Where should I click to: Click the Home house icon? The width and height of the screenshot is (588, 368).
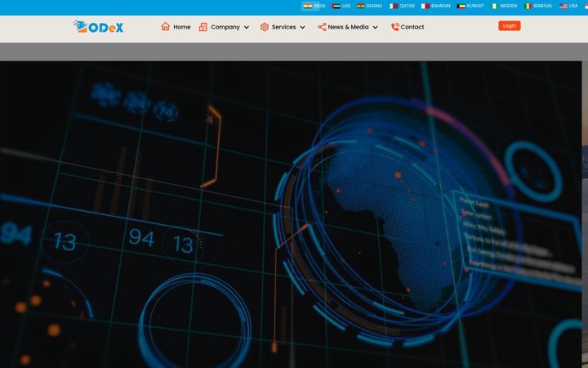click(x=165, y=27)
